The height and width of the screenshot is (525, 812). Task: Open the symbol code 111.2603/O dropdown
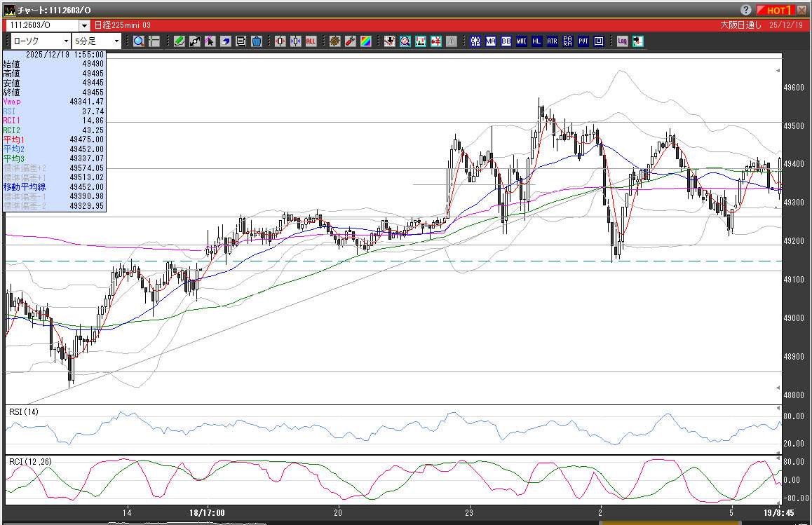click(x=84, y=25)
